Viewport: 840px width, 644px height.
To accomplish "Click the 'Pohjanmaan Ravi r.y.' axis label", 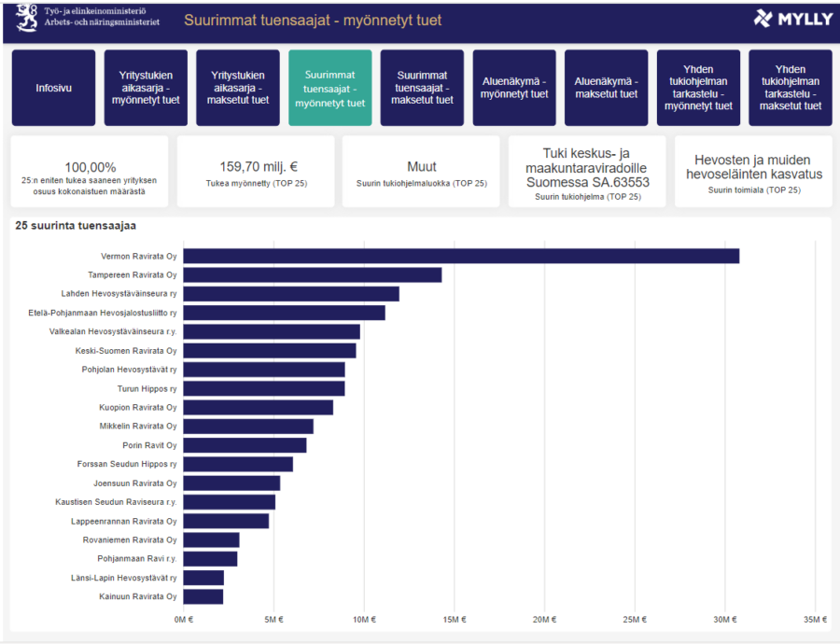I will coord(137,559).
